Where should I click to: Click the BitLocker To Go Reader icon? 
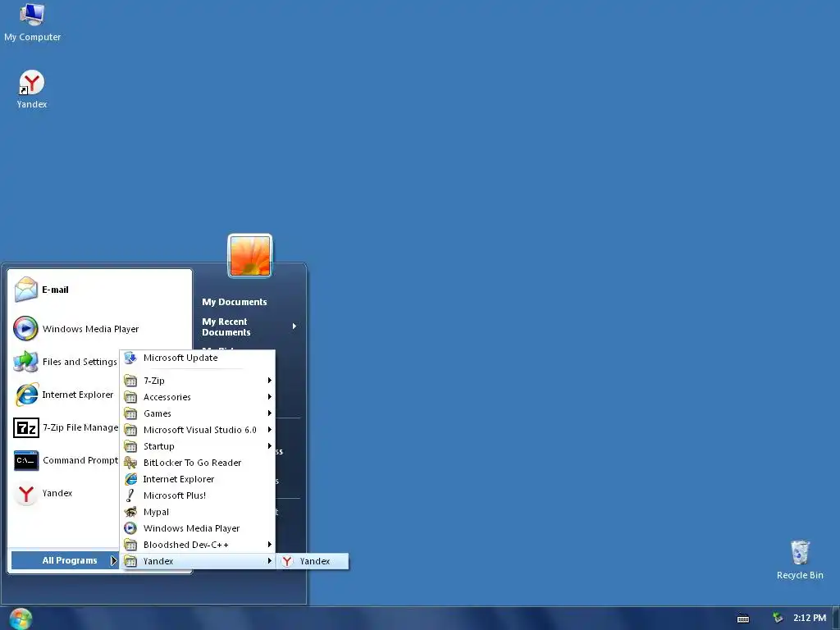(x=130, y=463)
